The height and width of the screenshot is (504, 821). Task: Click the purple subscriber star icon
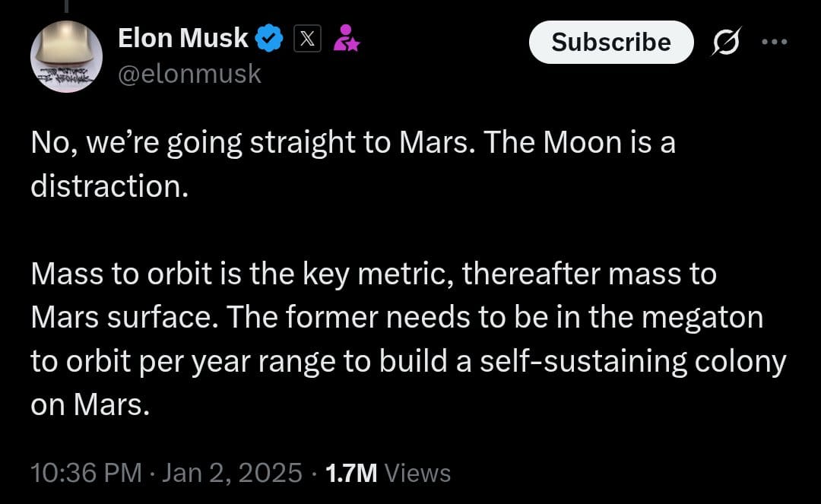coord(347,38)
